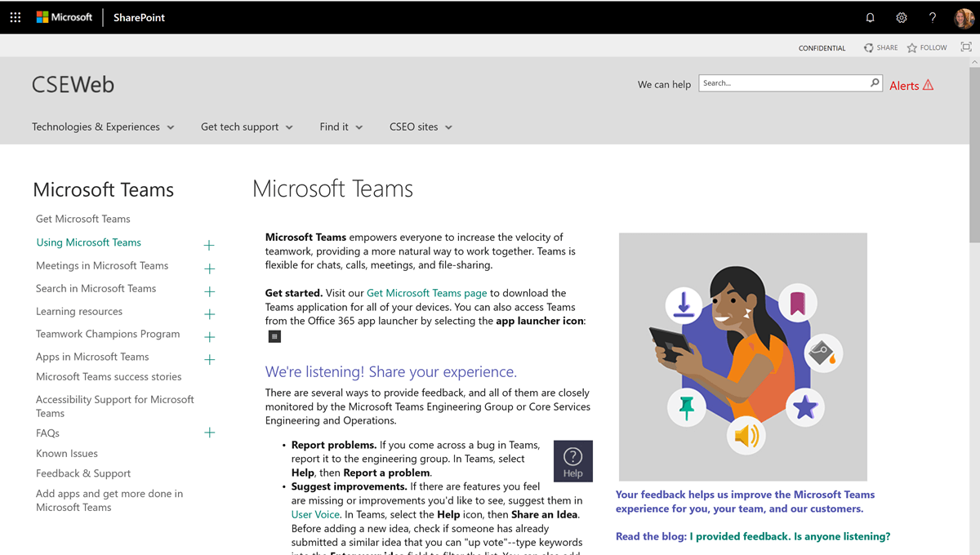Viewport: 980px width, 555px height.
Task: Expand FAQs plus sign
Action: pos(209,433)
